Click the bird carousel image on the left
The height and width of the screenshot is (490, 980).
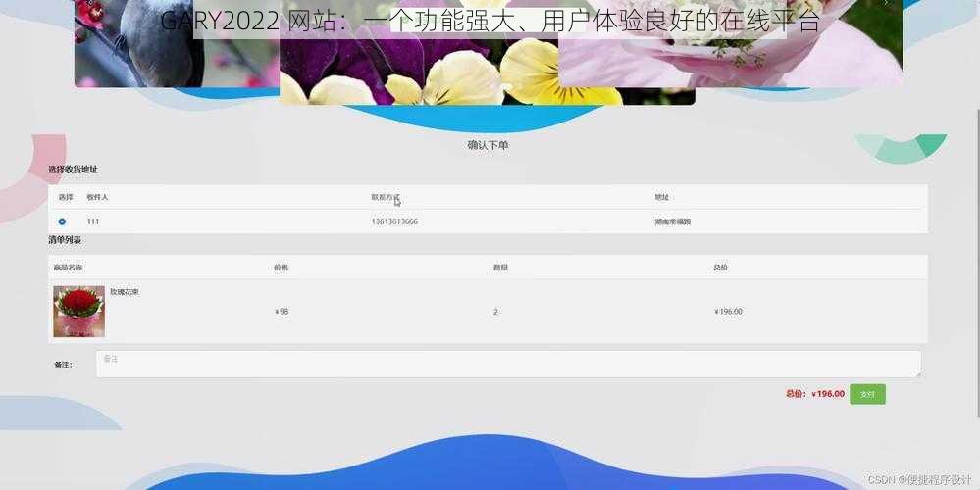click(x=177, y=44)
